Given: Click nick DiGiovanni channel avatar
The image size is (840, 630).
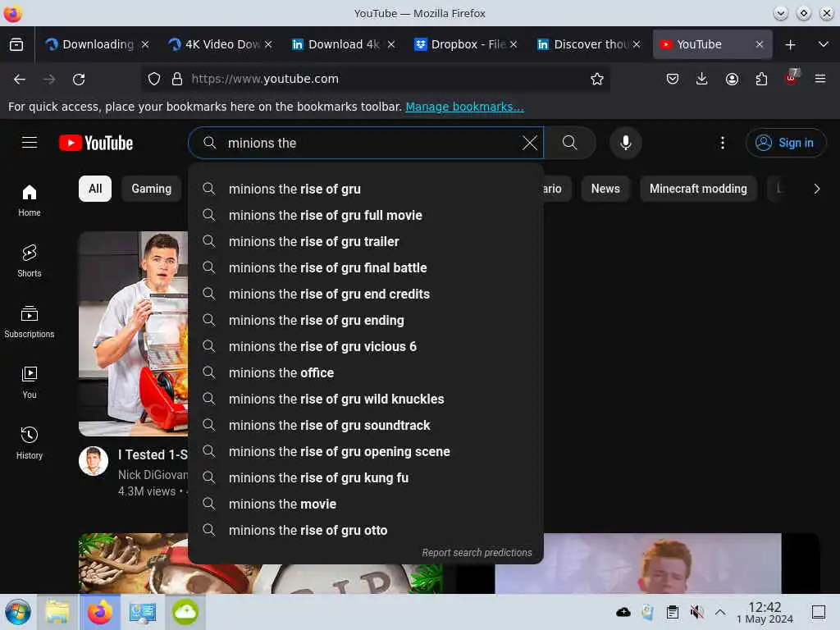Looking at the screenshot, I should (94, 461).
